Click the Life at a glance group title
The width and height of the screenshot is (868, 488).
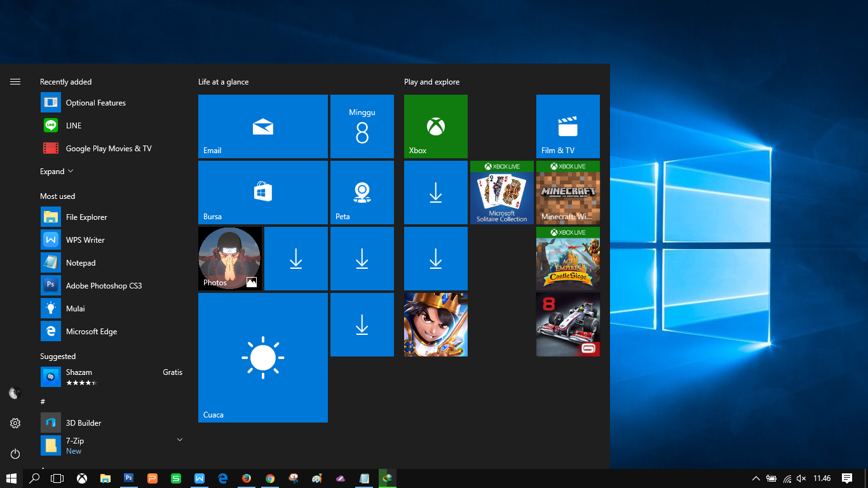click(224, 82)
